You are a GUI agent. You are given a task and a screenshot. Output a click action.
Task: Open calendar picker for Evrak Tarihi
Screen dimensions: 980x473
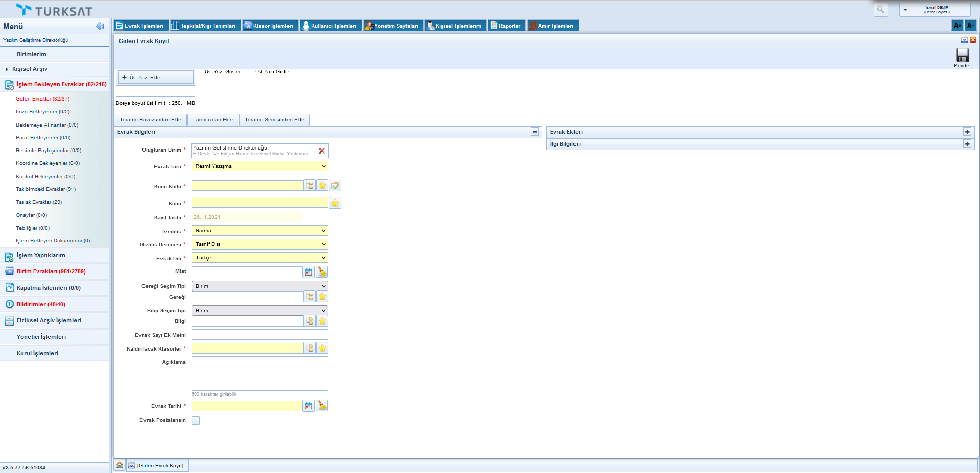[308, 406]
